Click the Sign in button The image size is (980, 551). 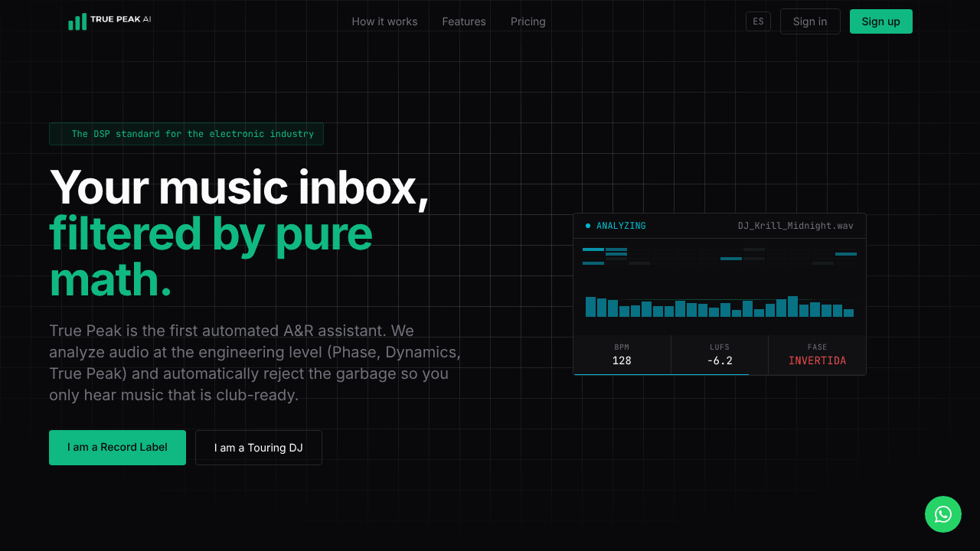tap(810, 21)
